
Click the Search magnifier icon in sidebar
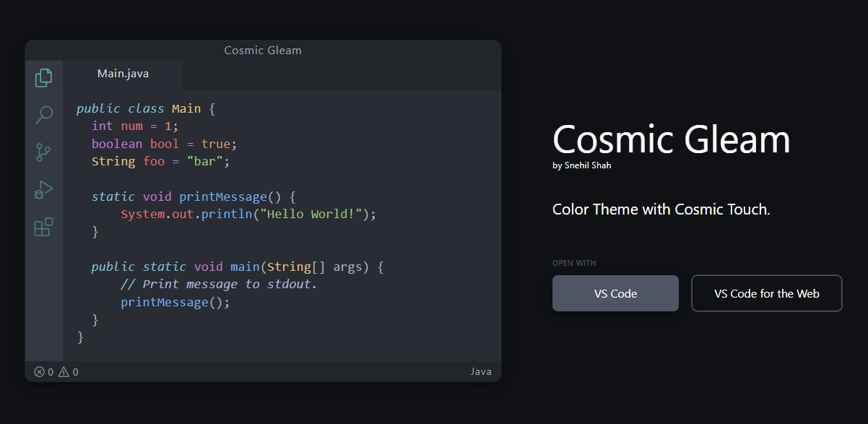[x=44, y=115]
